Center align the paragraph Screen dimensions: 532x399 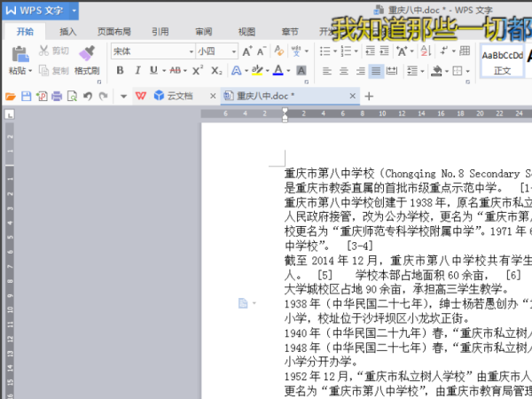click(343, 70)
